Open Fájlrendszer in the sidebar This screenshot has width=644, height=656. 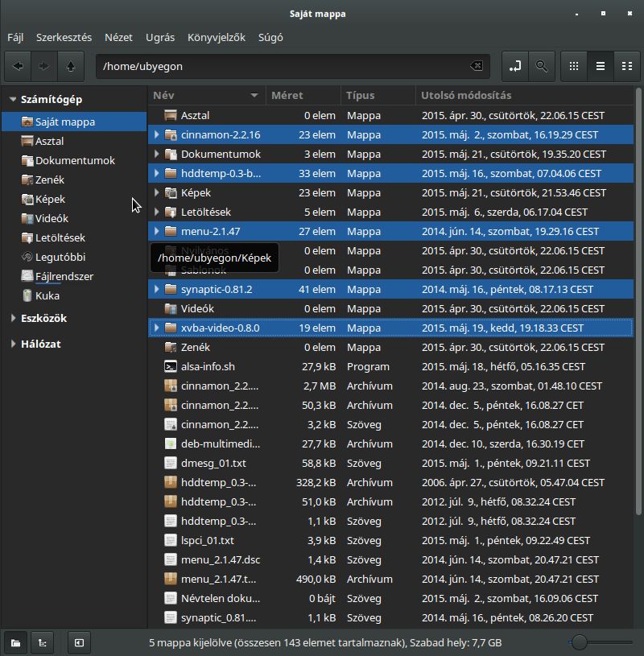(x=74, y=276)
